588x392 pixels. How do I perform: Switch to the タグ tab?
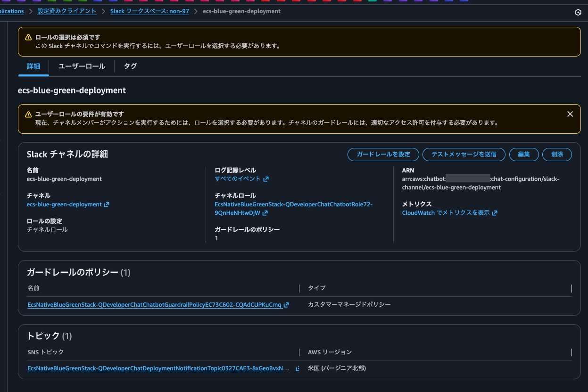pyautogui.click(x=130, y=66)
